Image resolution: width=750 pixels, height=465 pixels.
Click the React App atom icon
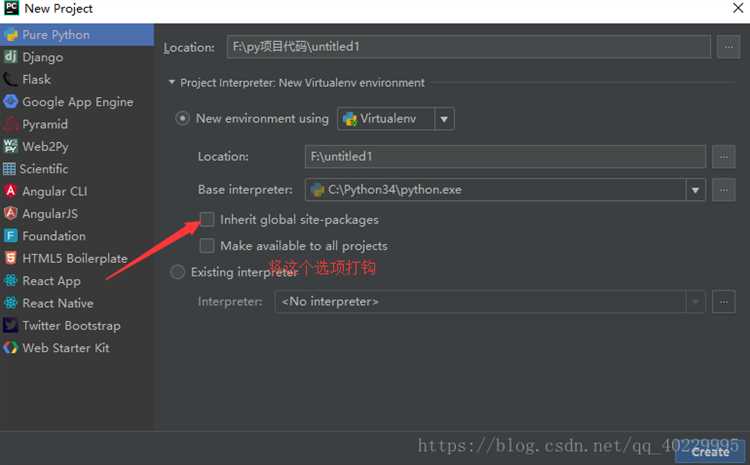pos(11,281)
